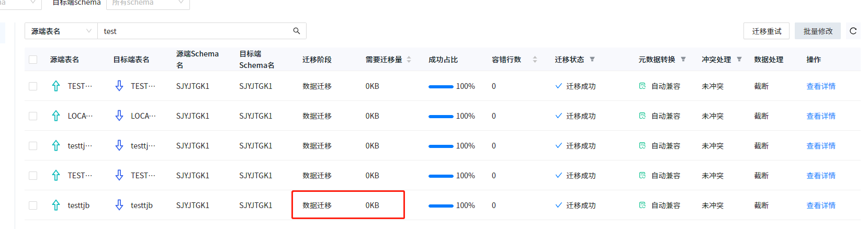This screenshot has width=868, height=229.
Task: Click the 源端表名 column header
Action: tap(64, 60)
